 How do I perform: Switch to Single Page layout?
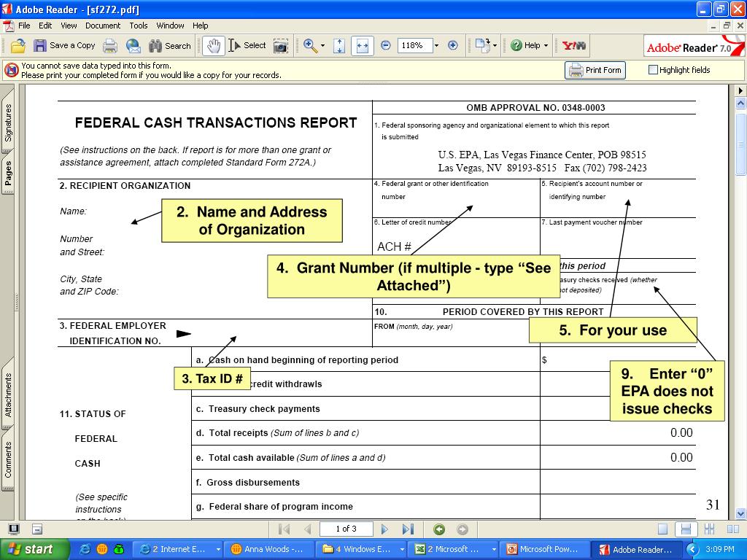[662, 529]
